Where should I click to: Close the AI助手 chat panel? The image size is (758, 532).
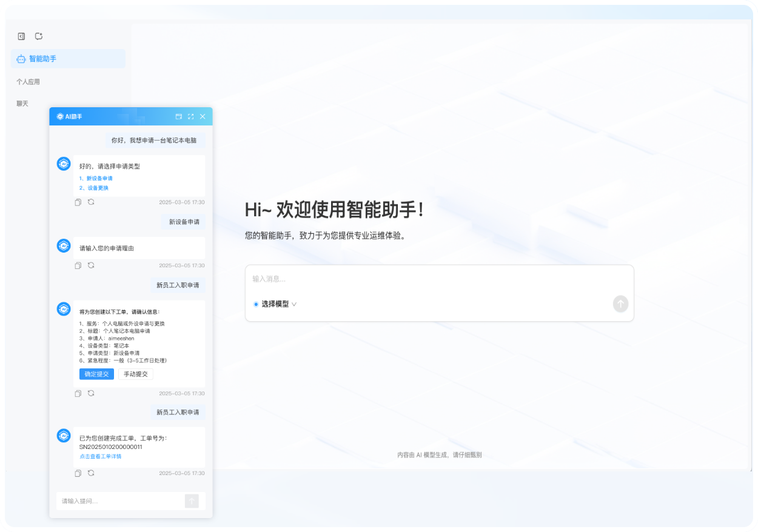click(x=203, y=116)
